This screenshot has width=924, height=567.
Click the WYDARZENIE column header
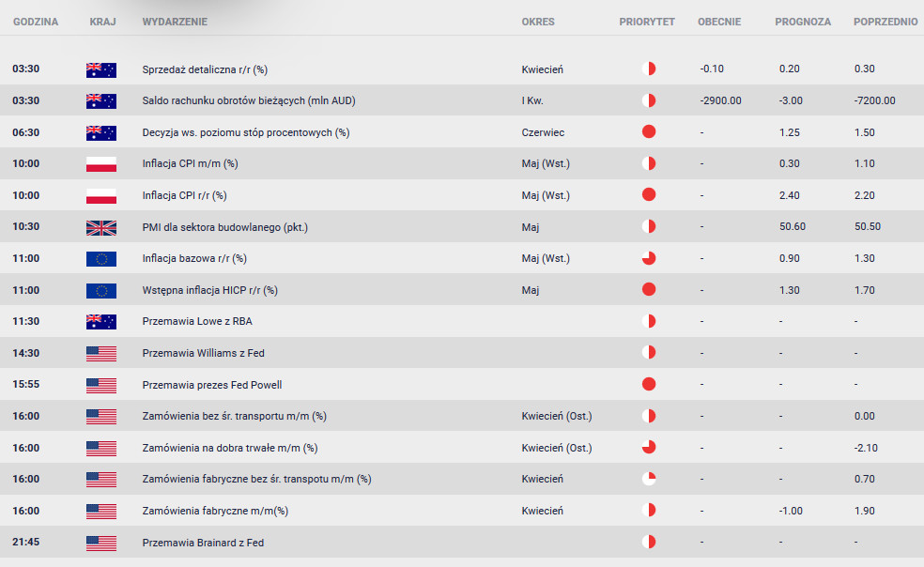click(175, 22)
